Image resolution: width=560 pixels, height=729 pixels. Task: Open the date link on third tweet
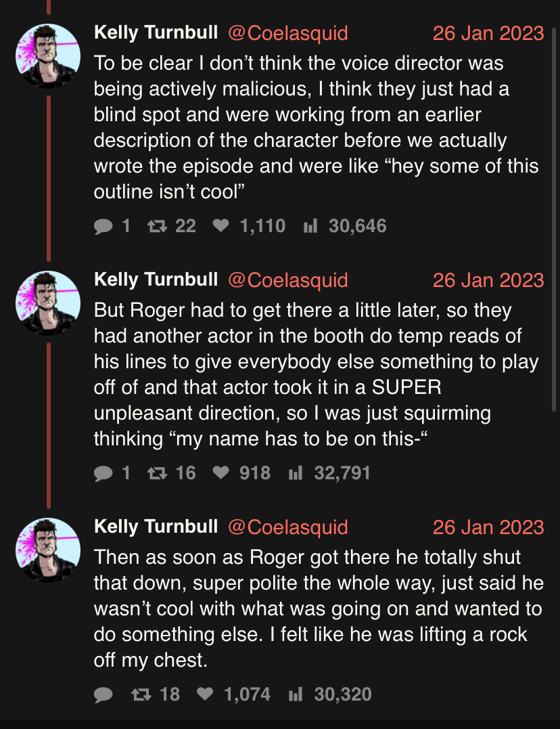coord(488,527)
